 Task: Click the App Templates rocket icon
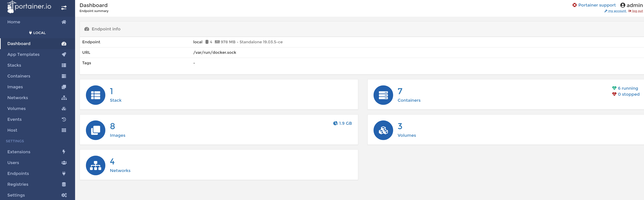click(x=64, y=54)
